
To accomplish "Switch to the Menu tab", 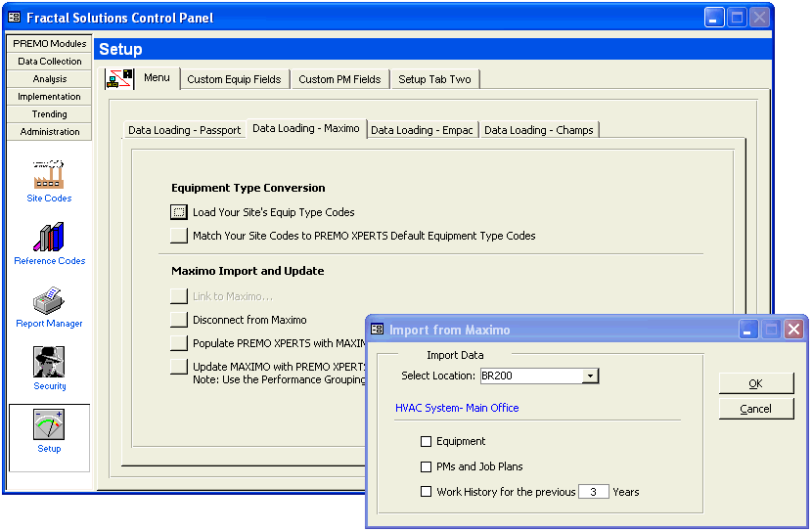I will pos(157,77).
